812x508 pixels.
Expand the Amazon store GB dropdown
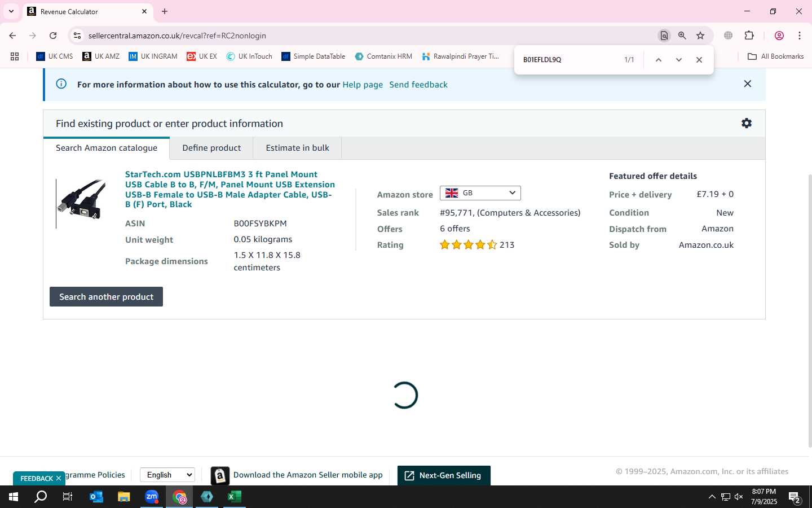click(480, 193)
